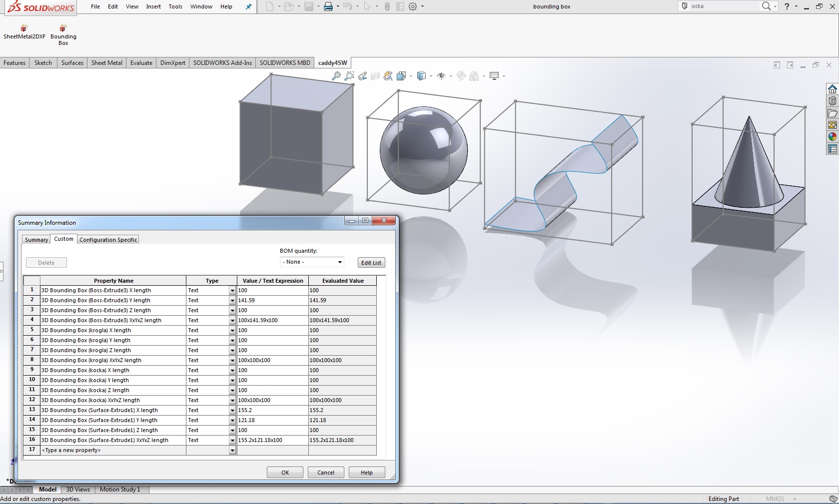Click the Print icon in toolbar
Viewport: 839px width, 504px height.
[328, 6]
